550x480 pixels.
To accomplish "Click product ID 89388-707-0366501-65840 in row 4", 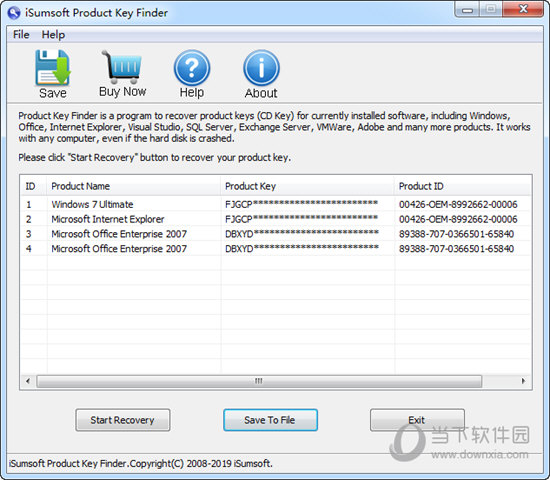I will pyautogui.click(x=456, y=248).
